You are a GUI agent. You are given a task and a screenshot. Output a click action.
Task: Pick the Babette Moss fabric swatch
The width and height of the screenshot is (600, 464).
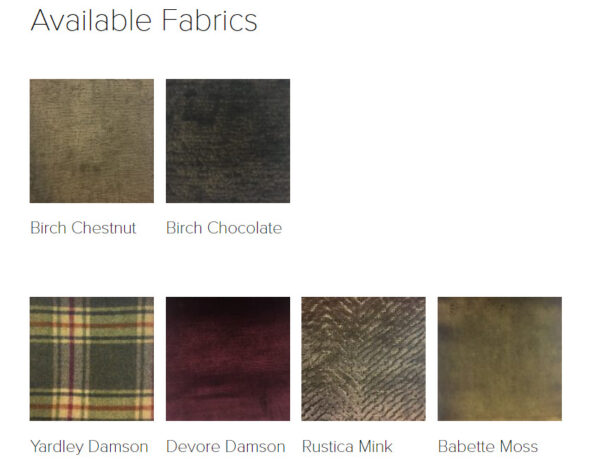[500, 359]
